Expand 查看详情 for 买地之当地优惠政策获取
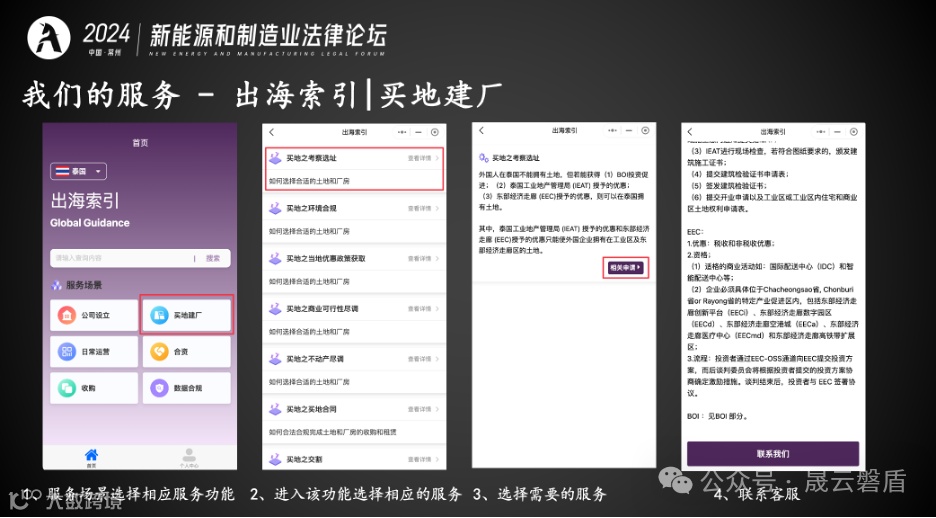The width and height of the screenshot is (936, 518). [423, 258]
